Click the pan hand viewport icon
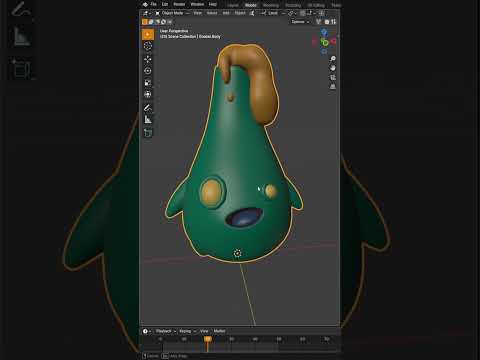 (332, 68)
